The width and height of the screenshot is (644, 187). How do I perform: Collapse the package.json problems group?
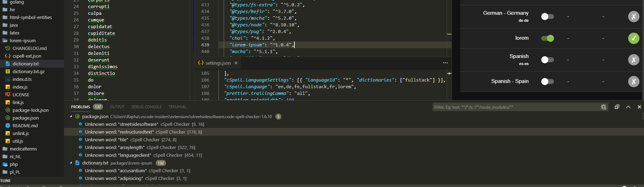[71, 116]
